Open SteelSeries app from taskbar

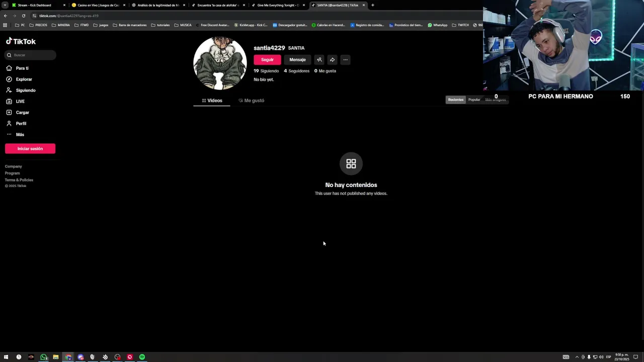pyautogui.click(x=105, y=357)
